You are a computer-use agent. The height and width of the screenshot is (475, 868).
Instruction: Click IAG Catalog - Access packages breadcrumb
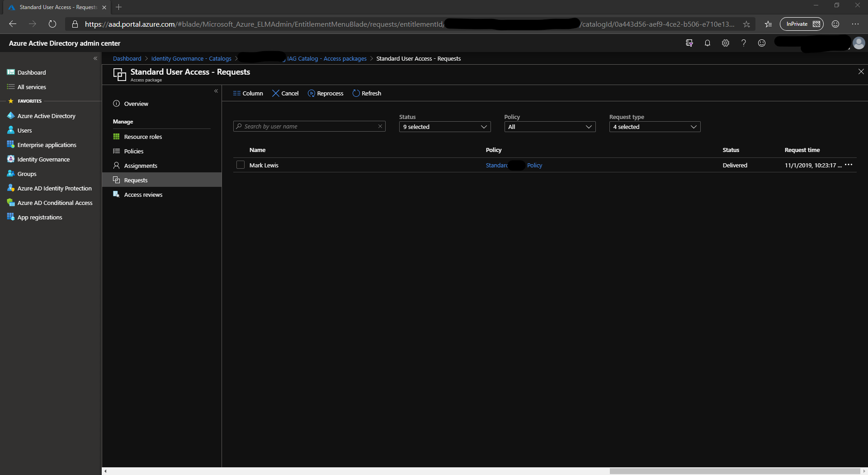(327, 59)
